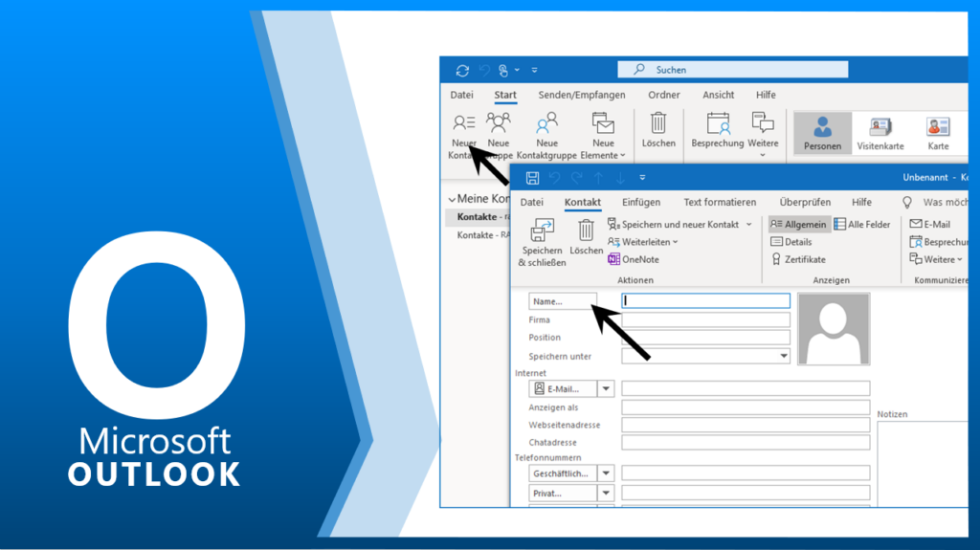Viewport: 980px width, 550px height.
Task: Click the save disk icon in contact title bar
Action: coord(532,178)
